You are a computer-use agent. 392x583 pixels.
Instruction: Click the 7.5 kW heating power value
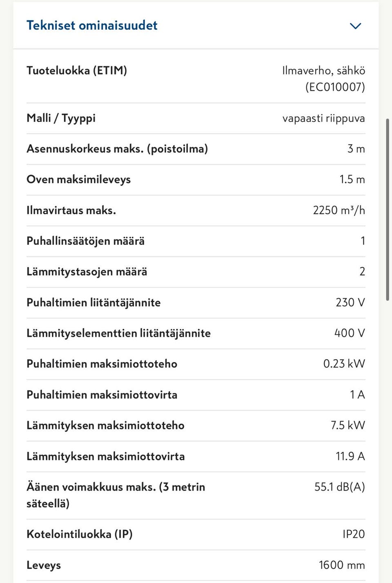click(x=347, y=425)
